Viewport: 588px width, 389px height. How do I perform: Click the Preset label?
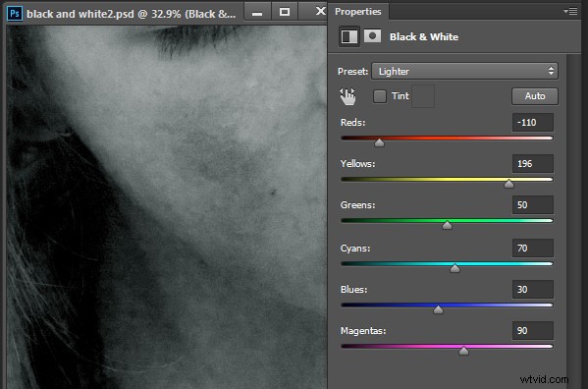(x=352, y=72)
